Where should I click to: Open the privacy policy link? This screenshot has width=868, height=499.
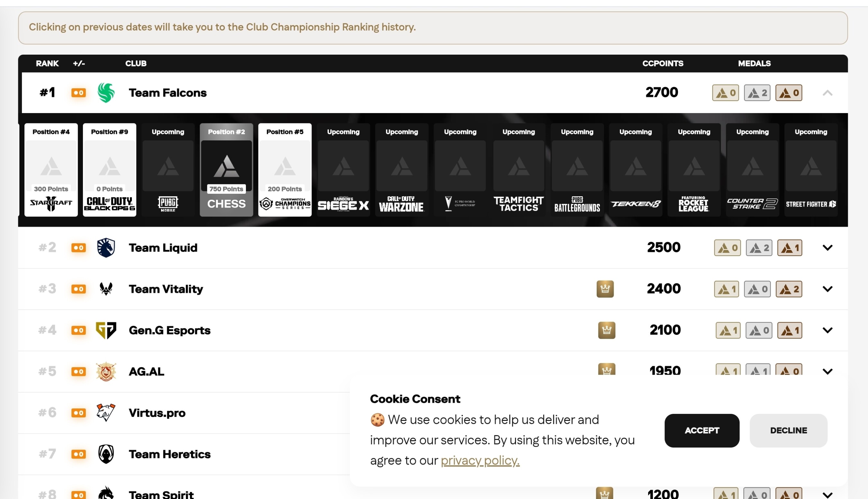coord(480,460)
